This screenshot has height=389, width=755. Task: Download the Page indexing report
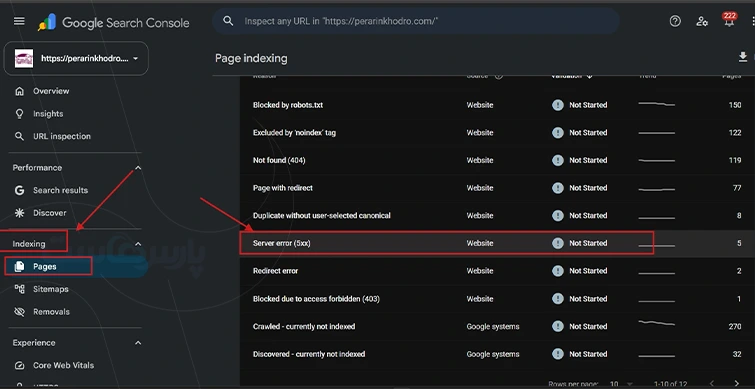[742, 57]
